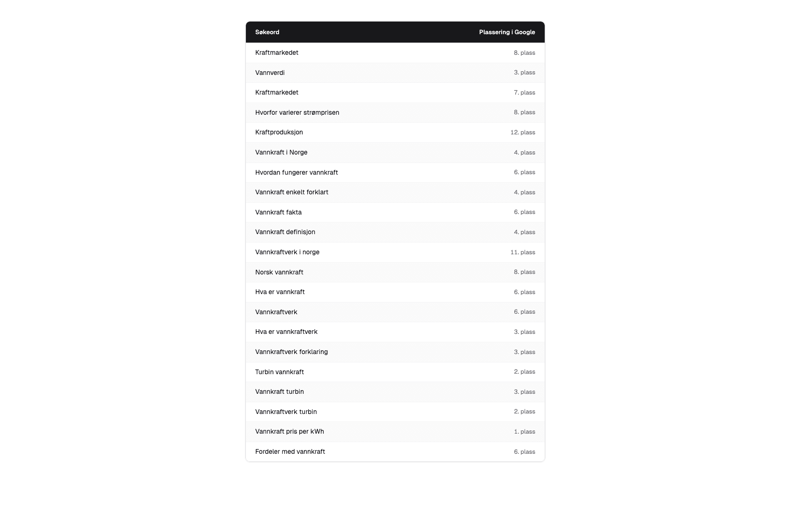The width and height of the screenshot is (792, 532).
Task: Select the Vannkraft i Norge row
Action: pos(395,153)
